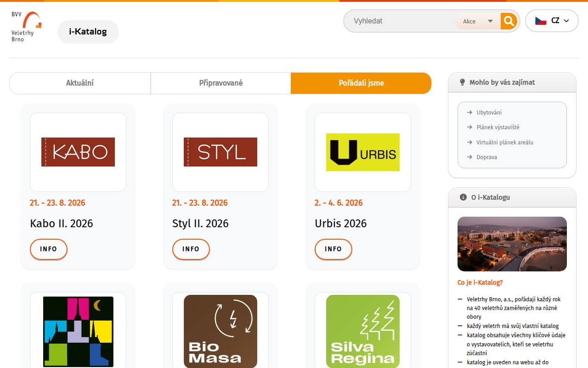
Task: Click the Styl date 21. - 23. 8. 2026
Action: 200,203
